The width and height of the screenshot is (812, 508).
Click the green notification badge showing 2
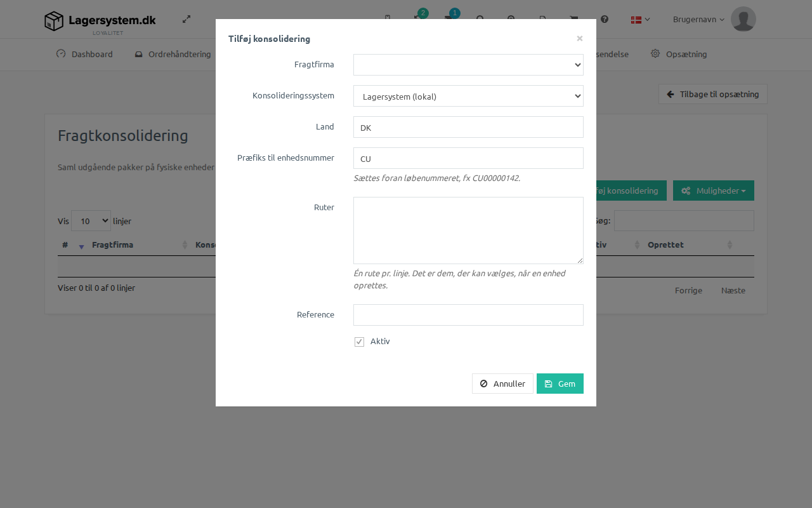click(x=423, y=13)
